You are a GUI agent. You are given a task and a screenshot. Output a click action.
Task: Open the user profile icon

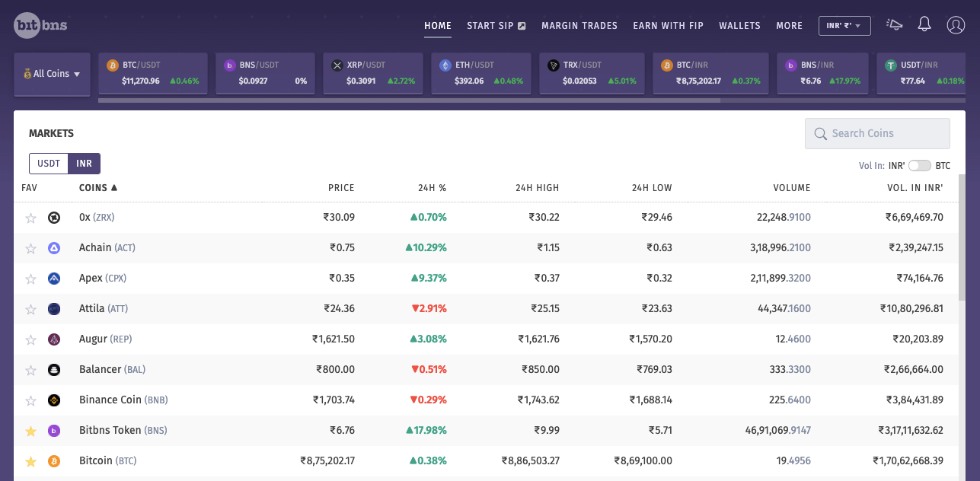956,25
